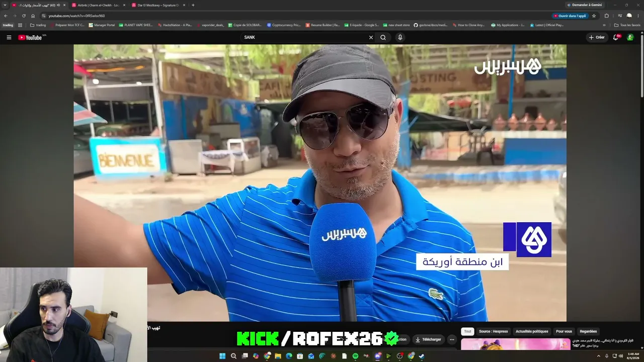644x362 pixels.
Task: Open Préparer Mon TCF bookmark
Action: pyautogui.click(x=67, y=25)
